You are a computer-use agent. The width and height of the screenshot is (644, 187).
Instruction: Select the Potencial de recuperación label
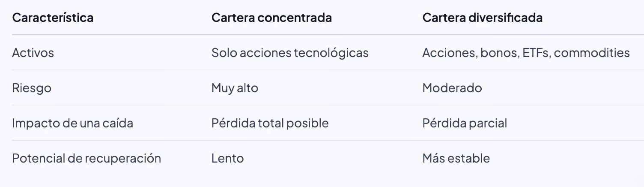click(x=86, y=158)
